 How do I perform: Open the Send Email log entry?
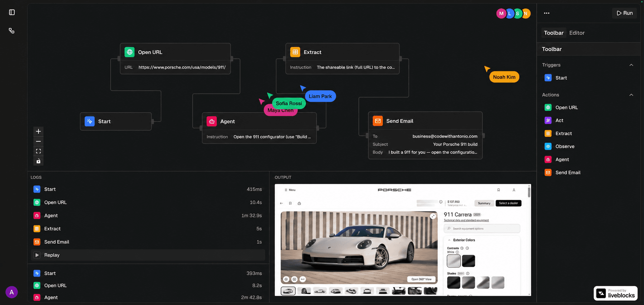148,242
